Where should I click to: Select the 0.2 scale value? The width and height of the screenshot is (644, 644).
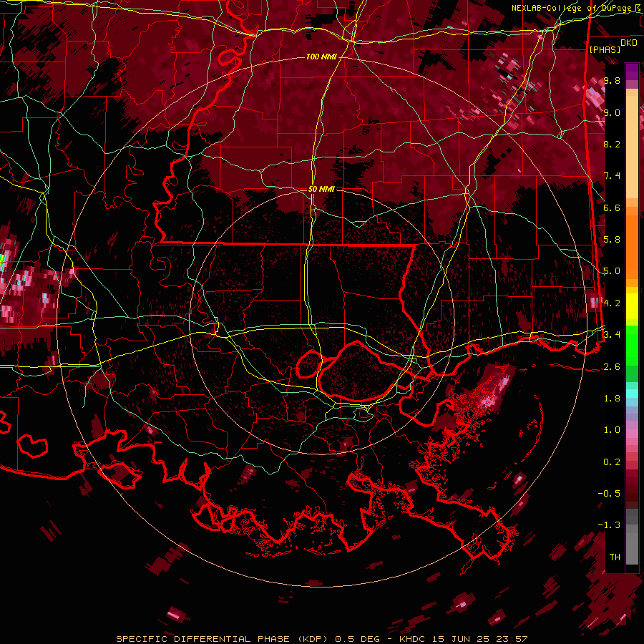coord(612,462)
